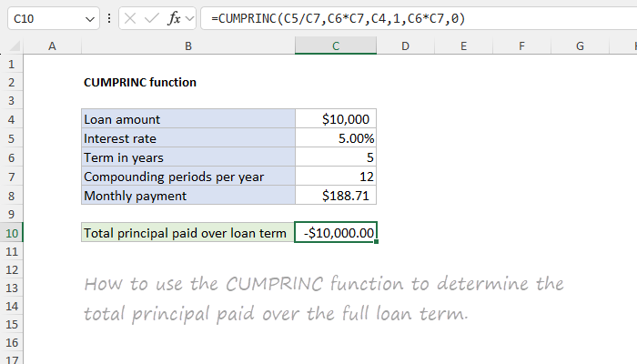Click the 'Loan amount' label cell
The height and width of the screenshot is (364, 637).
[188, 119]
